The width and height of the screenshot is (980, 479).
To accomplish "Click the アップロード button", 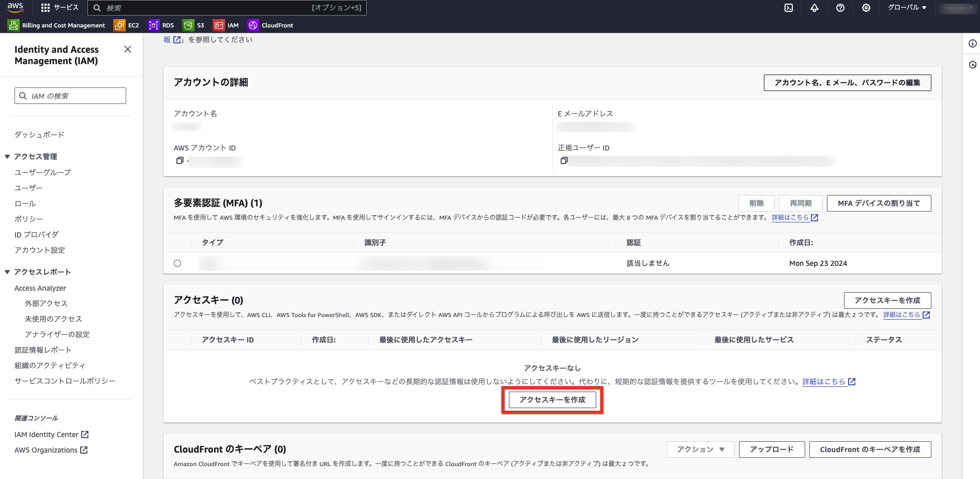I will [x=772, y=450].
